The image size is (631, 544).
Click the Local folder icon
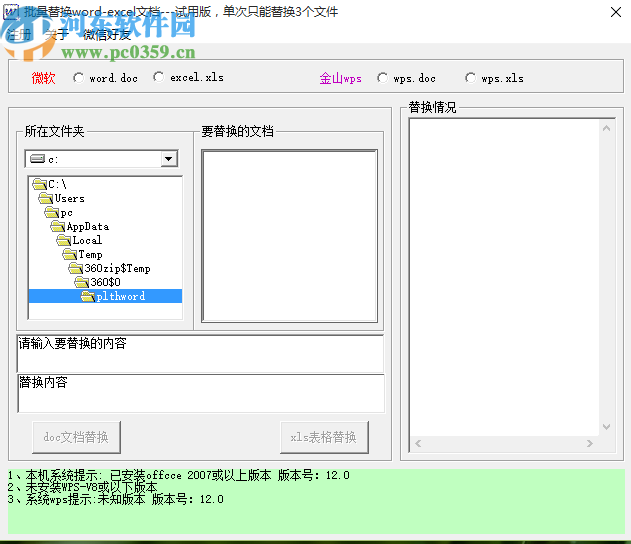click(64, 240)
